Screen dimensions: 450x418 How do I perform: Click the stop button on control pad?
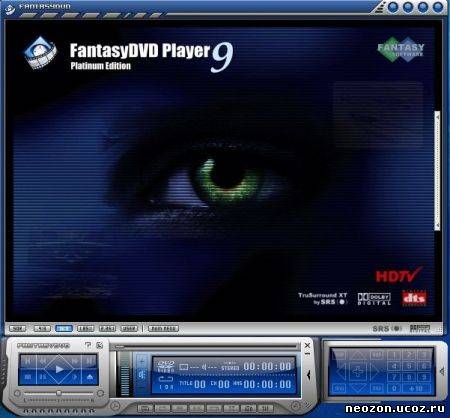28,377
